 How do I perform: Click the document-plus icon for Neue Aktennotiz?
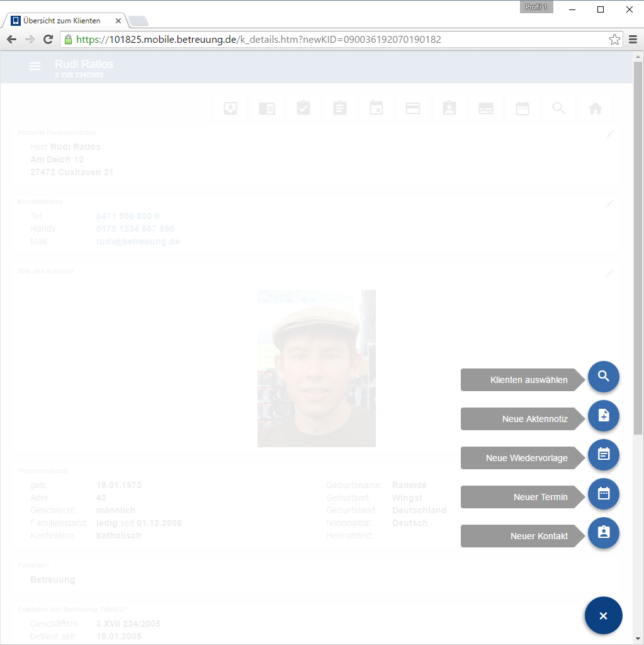[x=603, y=416]
